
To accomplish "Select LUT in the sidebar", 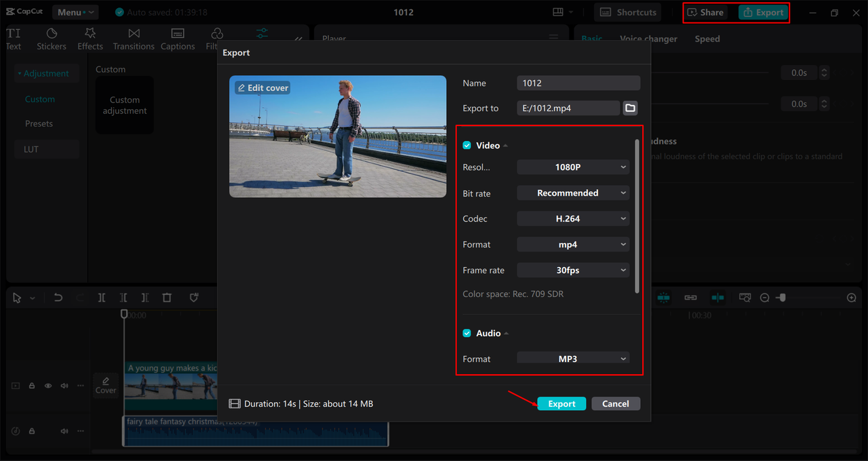I will [x=47, y=149].
